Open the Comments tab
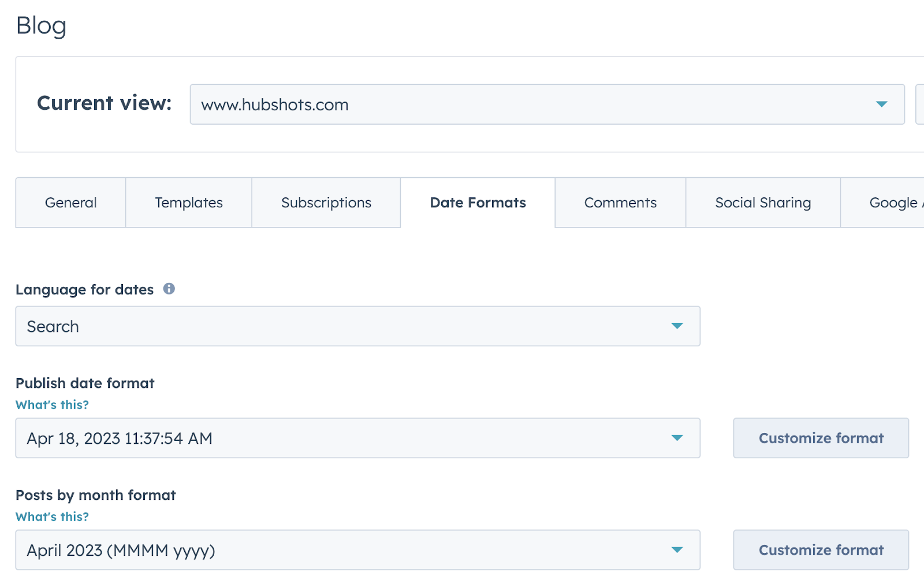Viewport: 924px width, 583px height. point(620,203)
